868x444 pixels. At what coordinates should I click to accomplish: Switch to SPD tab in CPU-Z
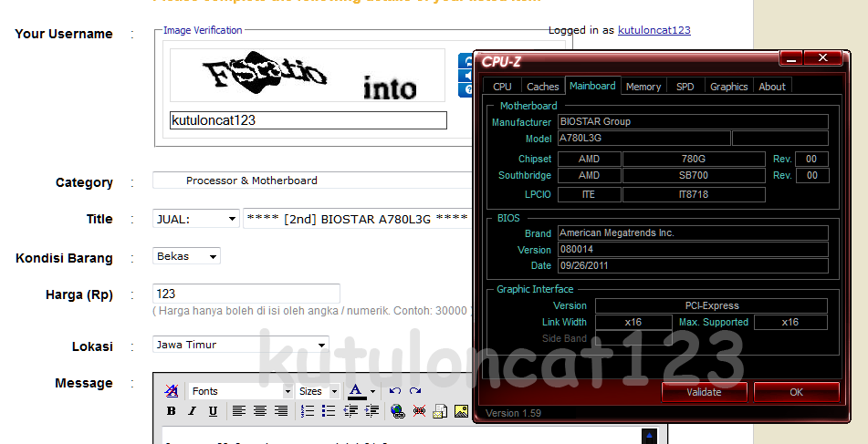click(x=685, y=87)
